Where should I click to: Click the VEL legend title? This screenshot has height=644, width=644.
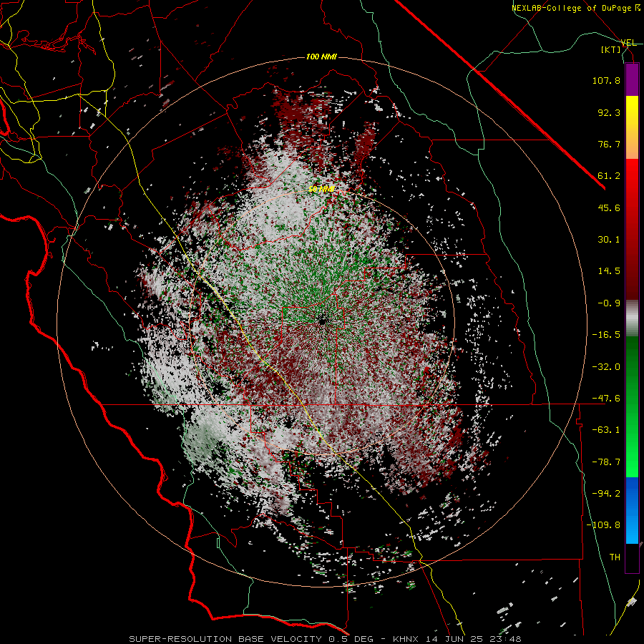(628, 43)
